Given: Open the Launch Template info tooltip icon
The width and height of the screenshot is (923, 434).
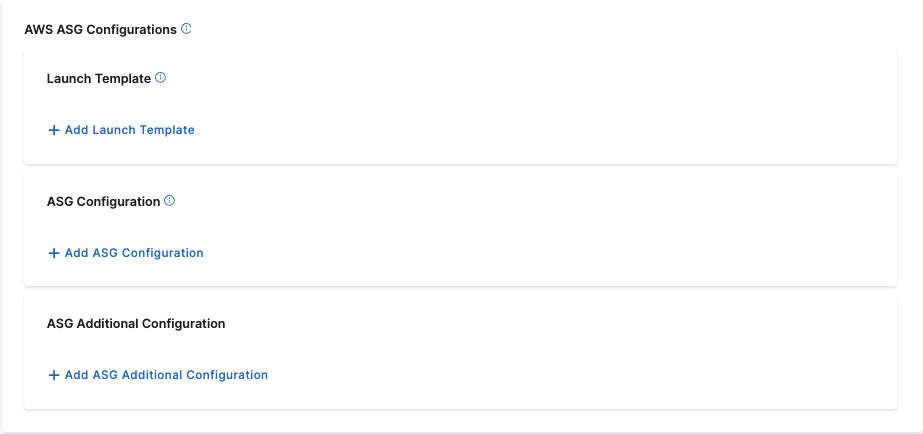Looking at the screenshot, I should click(160, 78).
